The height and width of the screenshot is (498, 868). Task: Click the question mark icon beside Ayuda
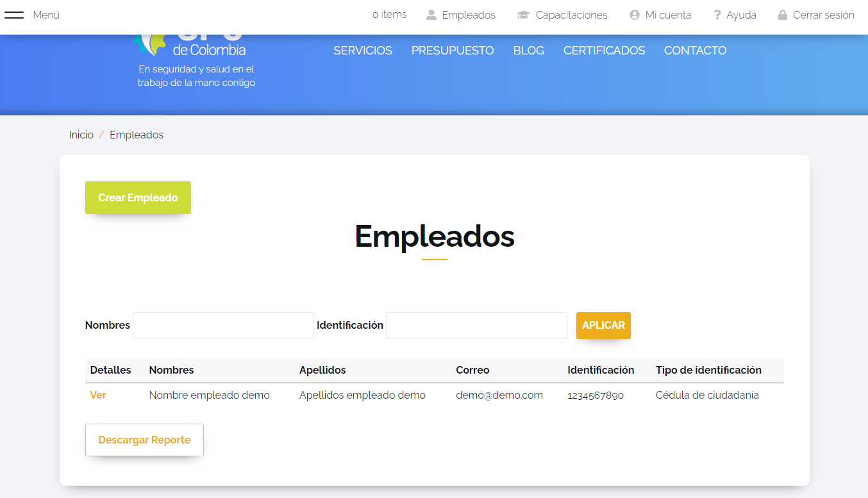coord(717,15)
